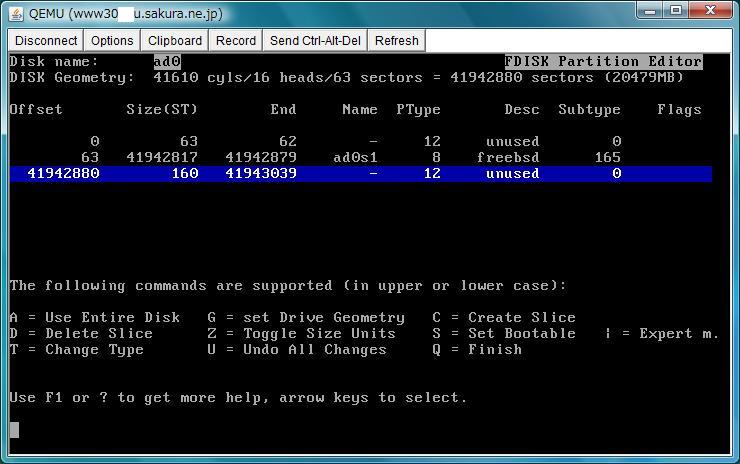Send Ctrl-Alt-Del to the VM
The width and height of the screenshot is (740, 464).
317,41
